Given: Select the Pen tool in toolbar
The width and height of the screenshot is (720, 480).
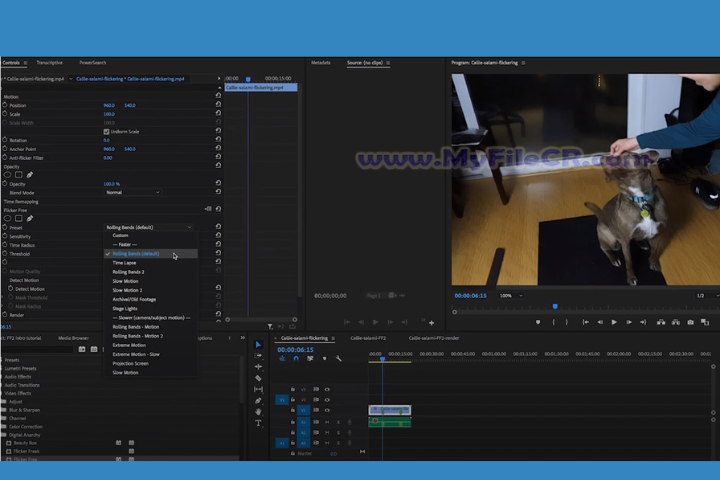Looking at the screenshot, I should pos(258,401).
